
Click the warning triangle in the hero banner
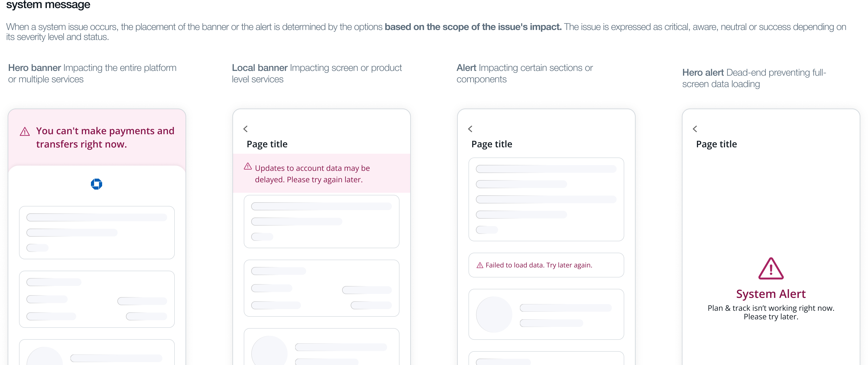click(x=25, y=132)
